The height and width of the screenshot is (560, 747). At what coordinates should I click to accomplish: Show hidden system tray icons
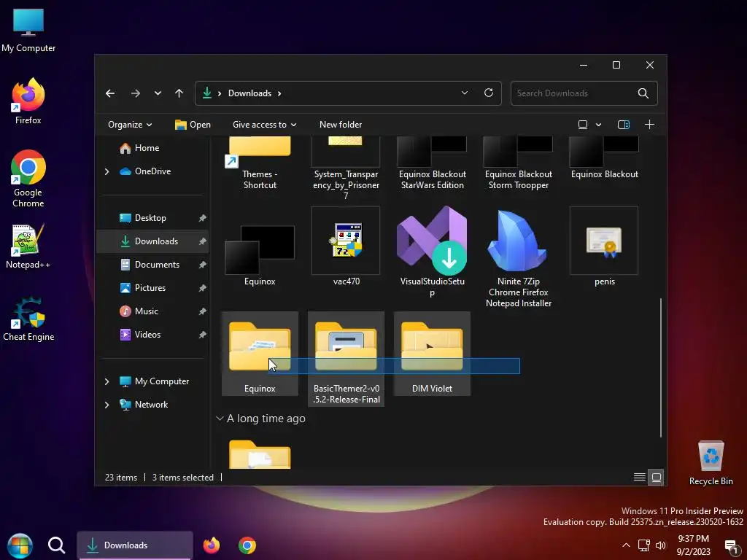point(626,545)
